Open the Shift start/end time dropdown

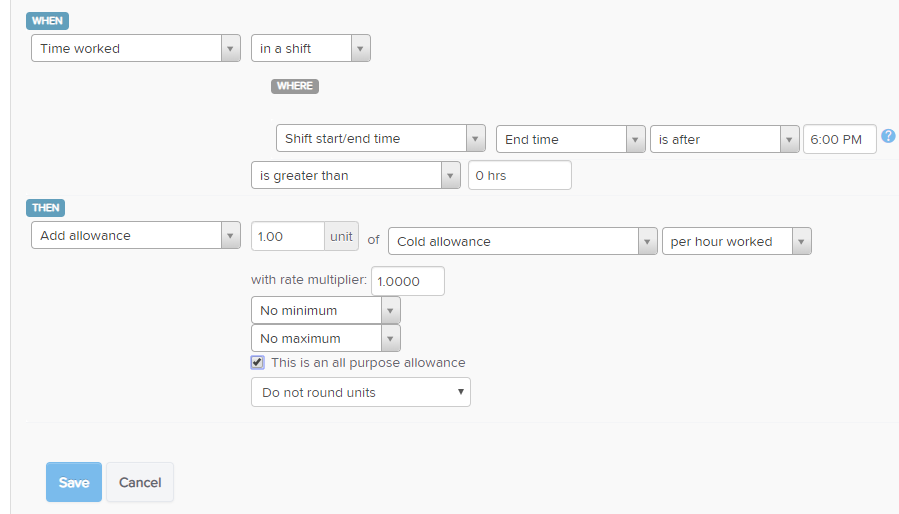click(x=381, y=138)
